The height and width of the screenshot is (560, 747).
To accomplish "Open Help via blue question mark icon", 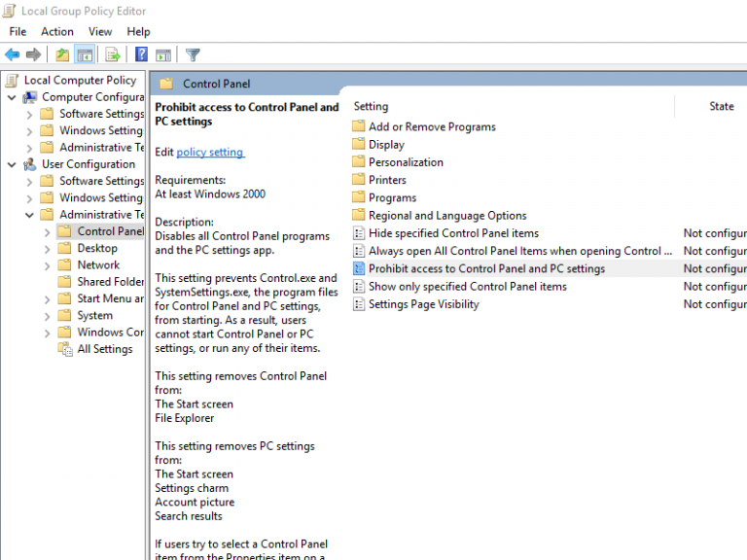I will (141, 54).
